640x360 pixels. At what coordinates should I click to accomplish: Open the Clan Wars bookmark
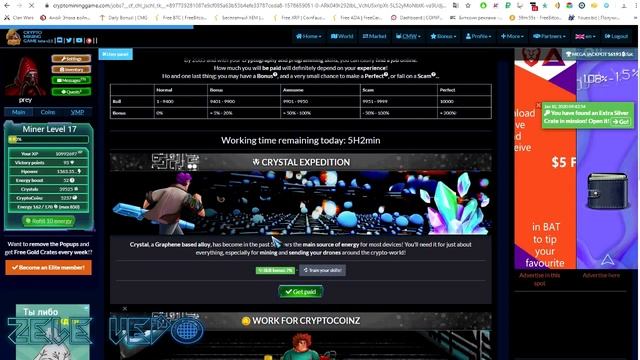click(x=19, y=18)
